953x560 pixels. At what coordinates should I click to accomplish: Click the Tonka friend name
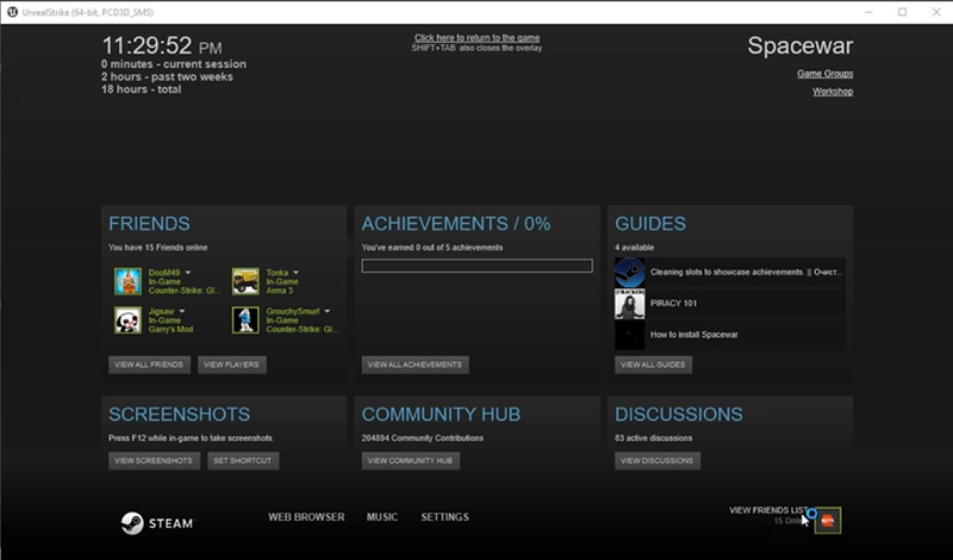click(277, 272)
